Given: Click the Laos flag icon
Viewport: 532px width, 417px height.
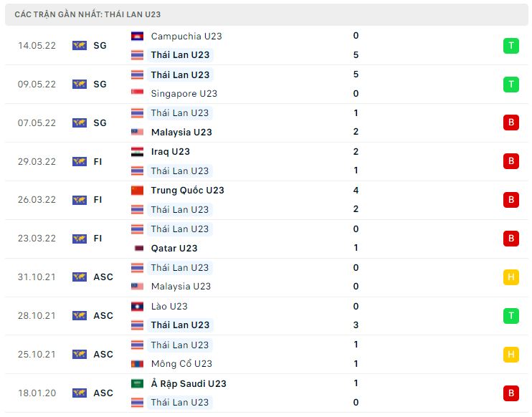Looking at the screenshot, I should pyautogui.click(x=137, y=307).
